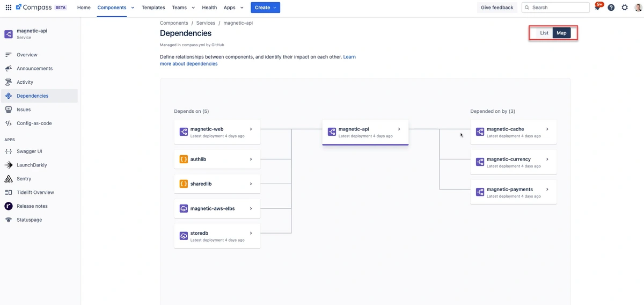Open notifications bell with 9+ badge
644x305 pixels.
click(598, 8)
